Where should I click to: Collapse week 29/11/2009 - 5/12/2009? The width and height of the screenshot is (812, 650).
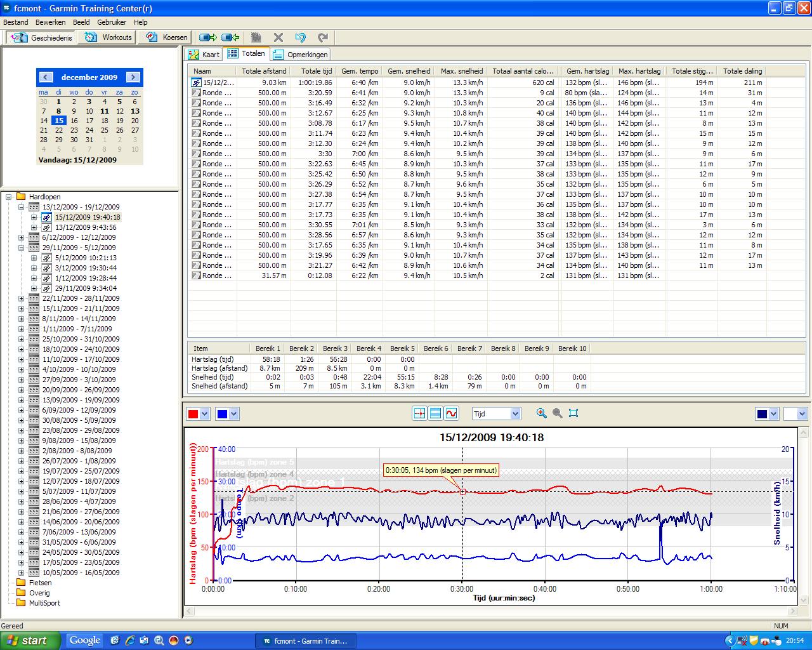coord(21,248)
